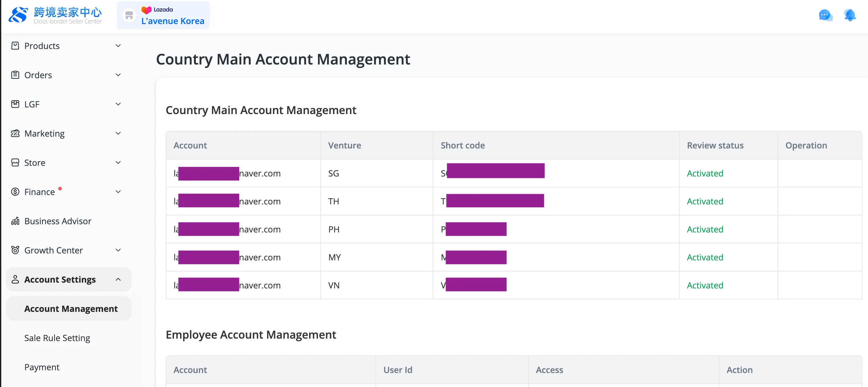Viewport: 868px width, 387px height.
Task: Click the Marketing sidebar icon
Action: 15,134
